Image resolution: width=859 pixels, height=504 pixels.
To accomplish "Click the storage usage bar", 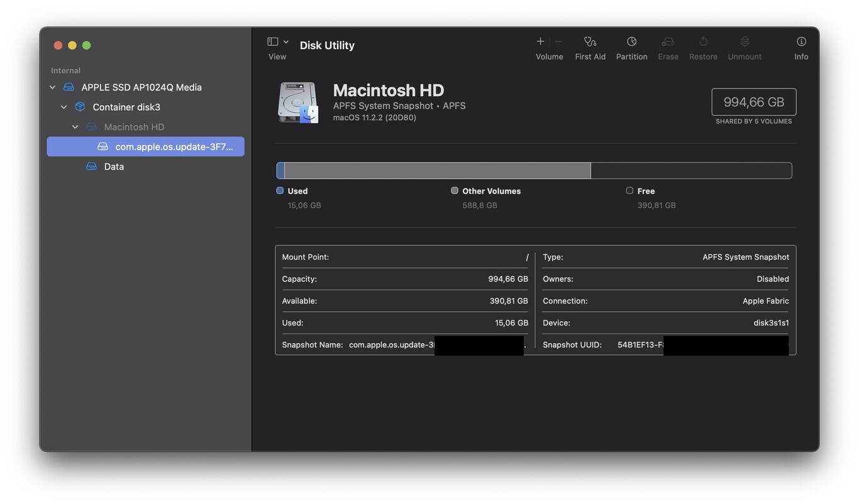I will (x=534, y=170).
